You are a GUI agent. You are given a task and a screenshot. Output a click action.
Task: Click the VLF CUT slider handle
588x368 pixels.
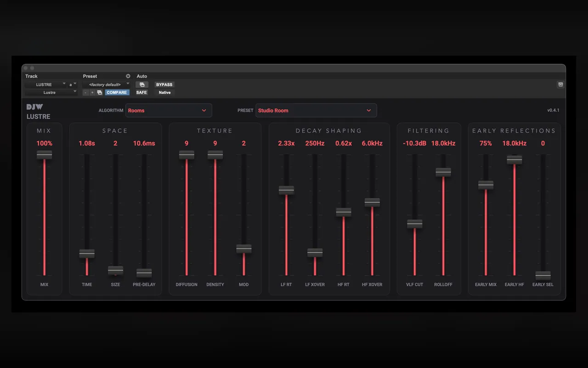(x=415, y=224)
